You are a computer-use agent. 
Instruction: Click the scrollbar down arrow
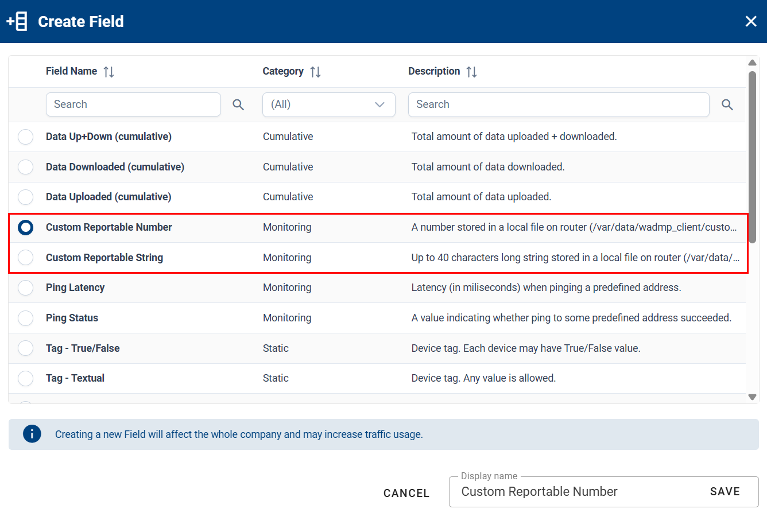[753, 397]
